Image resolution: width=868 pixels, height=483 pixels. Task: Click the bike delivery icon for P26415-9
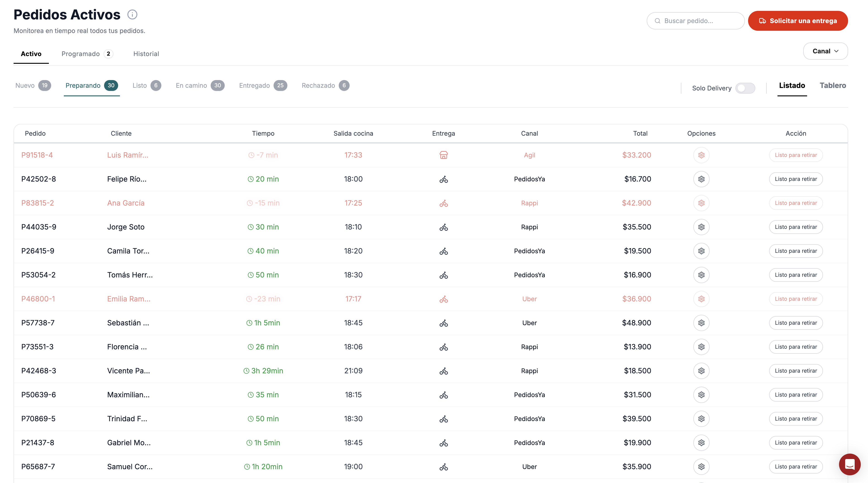coord(444,251)
